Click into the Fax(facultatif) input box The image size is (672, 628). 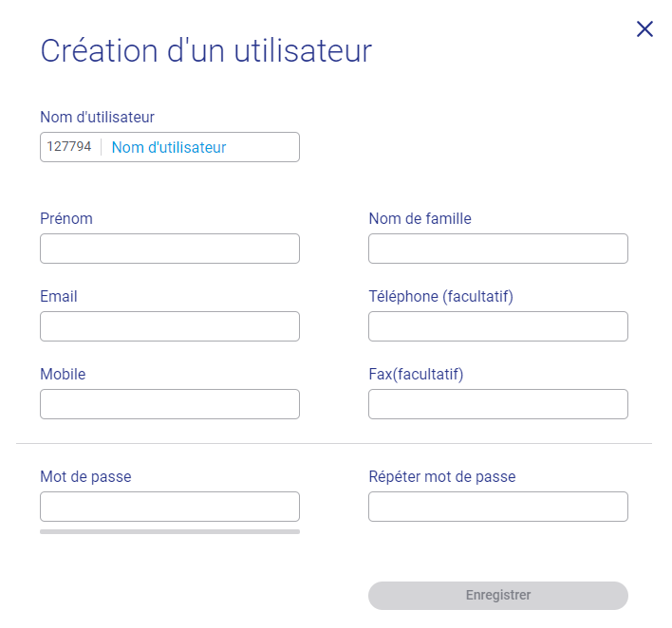pos(498,404)
